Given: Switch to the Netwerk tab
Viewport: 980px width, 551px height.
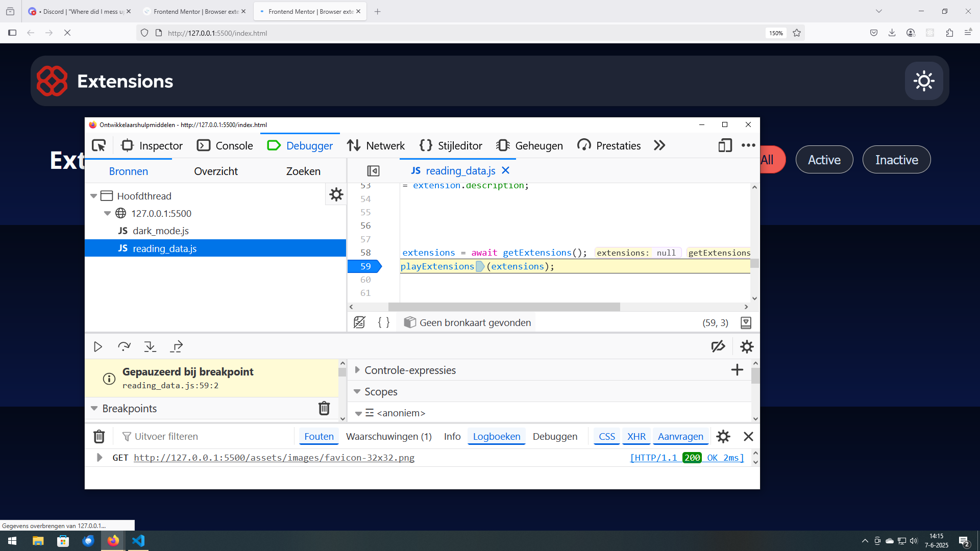Looking at the screenshot, I should tap(376, 146).
